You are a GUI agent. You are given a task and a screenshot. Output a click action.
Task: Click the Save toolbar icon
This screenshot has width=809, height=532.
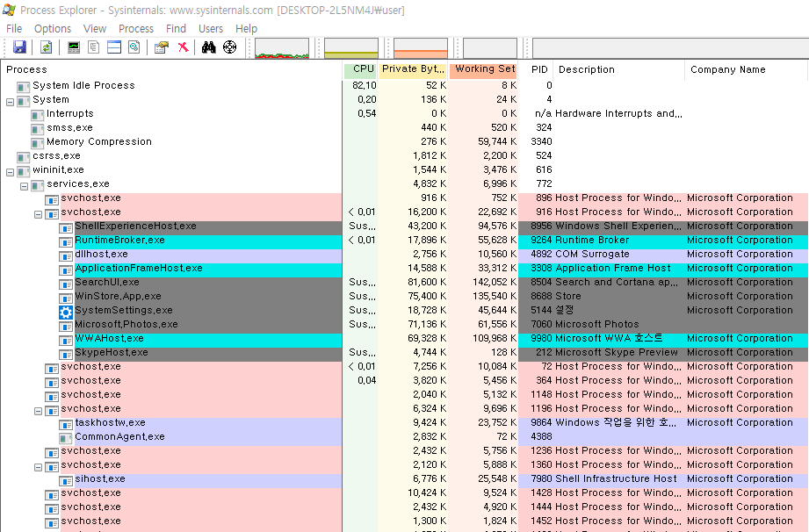(x=19, y=47)
